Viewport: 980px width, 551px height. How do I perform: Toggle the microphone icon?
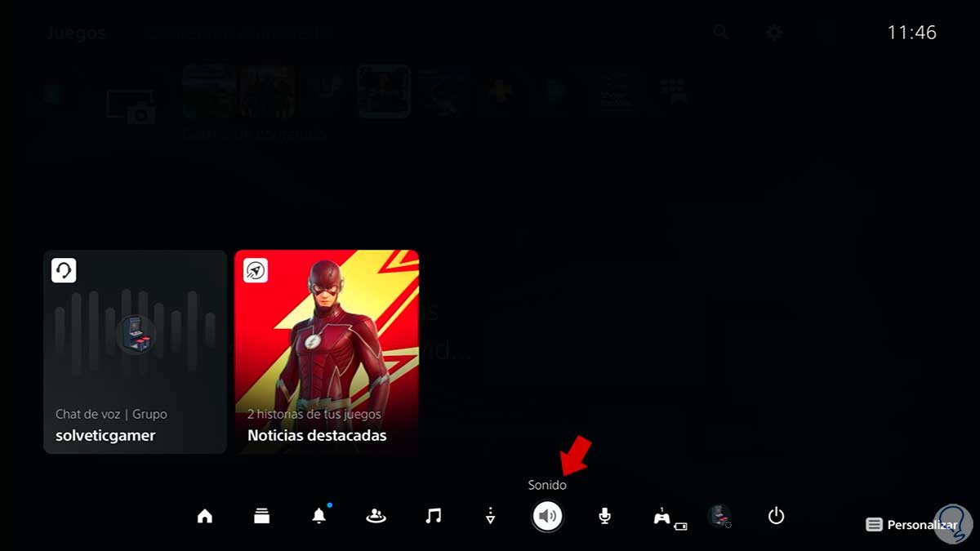(x=604, y=516)
